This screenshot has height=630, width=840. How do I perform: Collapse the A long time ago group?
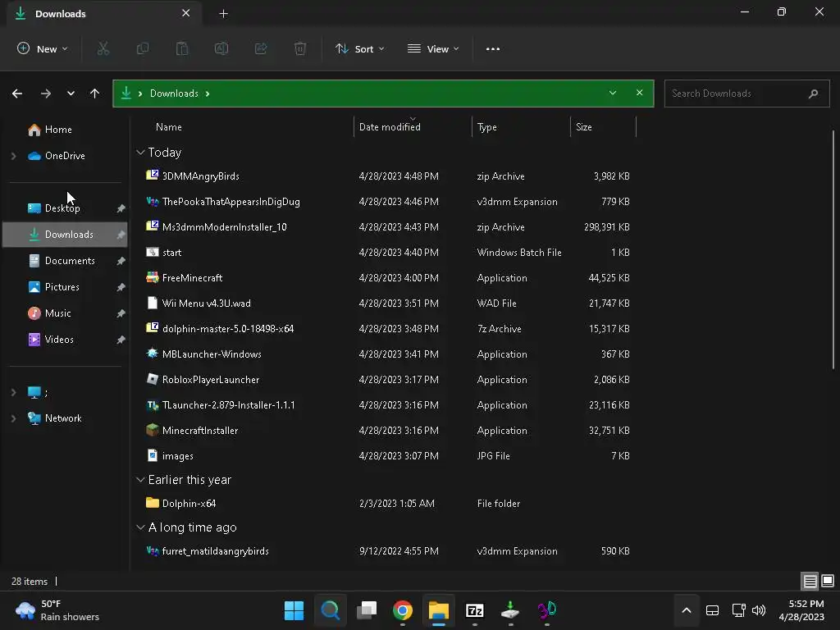(140, 527)
